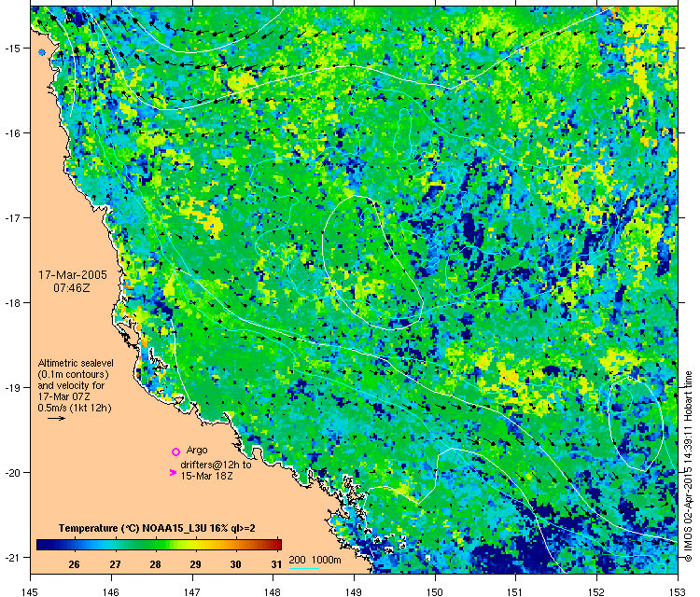Click the latitude label -15
700x597 pixels.
pyautogui.click(x=11, y=49)
